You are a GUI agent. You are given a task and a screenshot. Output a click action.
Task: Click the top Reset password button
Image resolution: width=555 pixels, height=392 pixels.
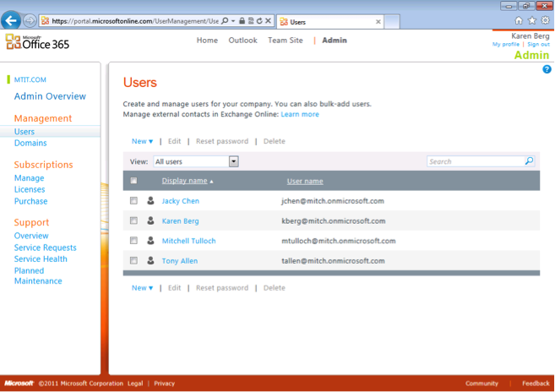point(222,141)
